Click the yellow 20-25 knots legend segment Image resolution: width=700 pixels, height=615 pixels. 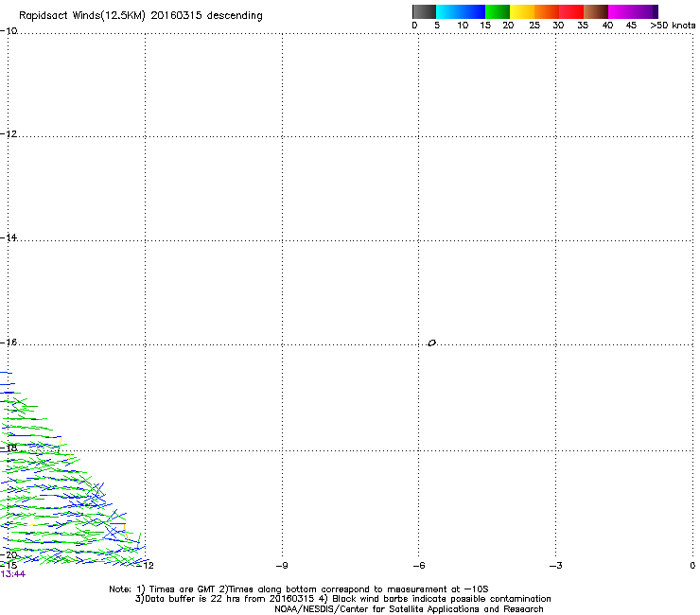click(x=522, y=11)
